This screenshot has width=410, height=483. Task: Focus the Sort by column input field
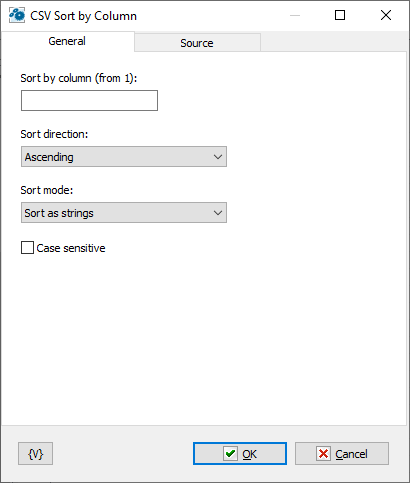pos(89,100)
